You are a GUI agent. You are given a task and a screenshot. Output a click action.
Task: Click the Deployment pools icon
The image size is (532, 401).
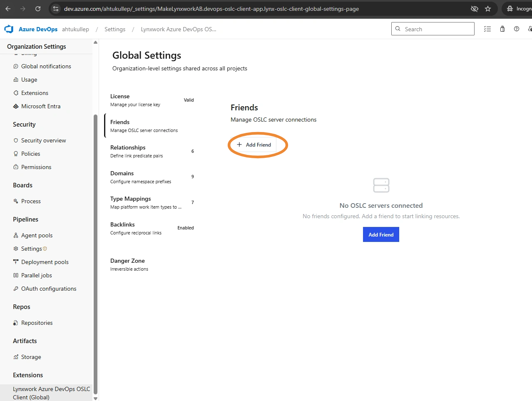tap(16, 262)
